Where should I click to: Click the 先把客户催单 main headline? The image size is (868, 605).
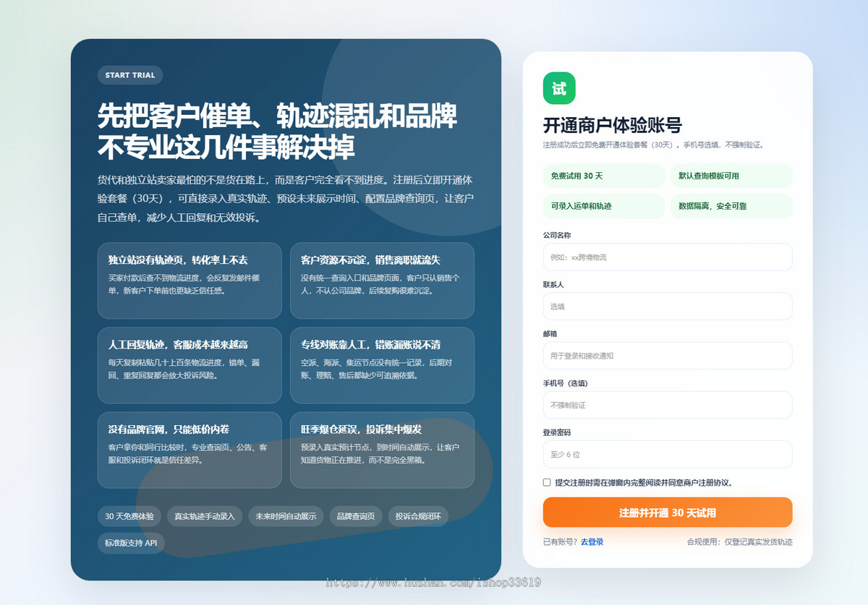coord(277,132)
